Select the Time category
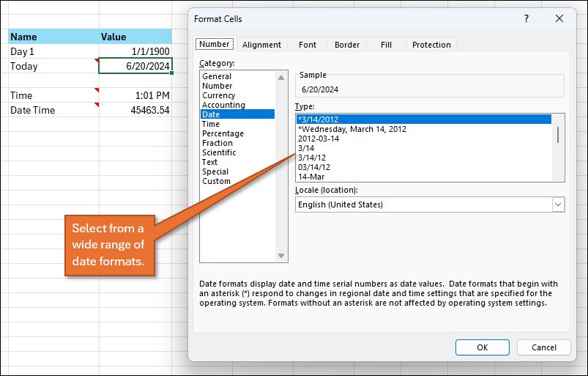 (x=211, y=124)
